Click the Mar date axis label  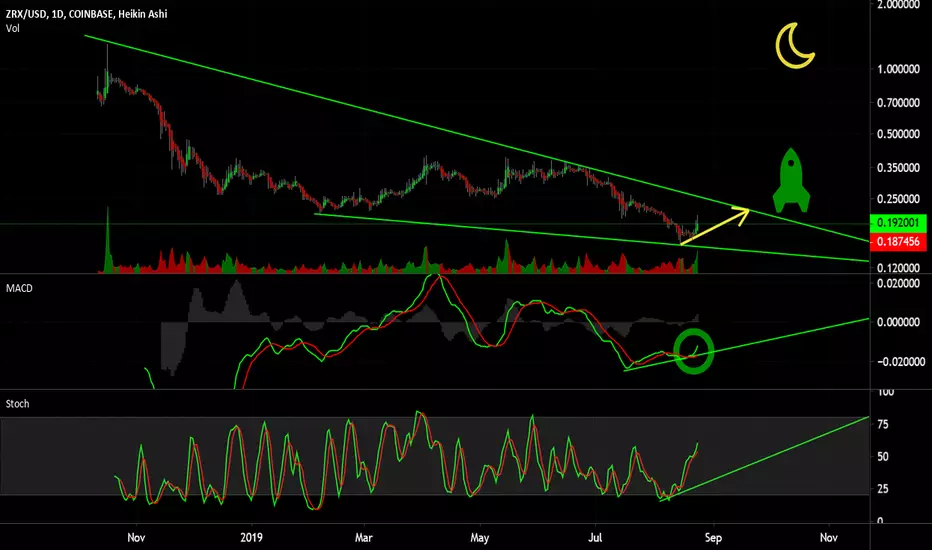[363, 538]
